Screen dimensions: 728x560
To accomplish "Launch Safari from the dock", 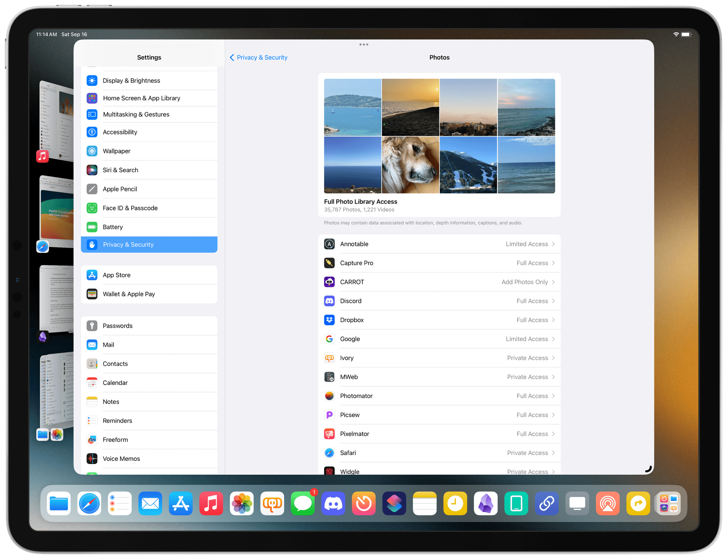I will pyautogui.click(x=89, y=504).
